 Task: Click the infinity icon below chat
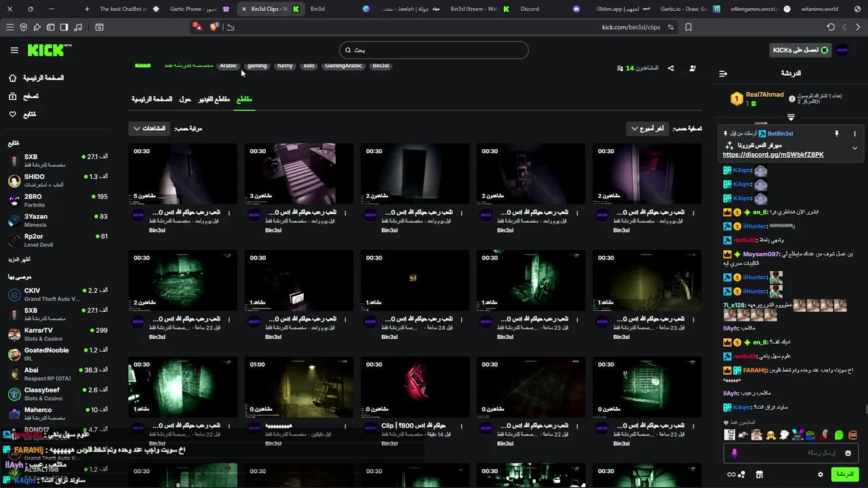click(731, 474)
